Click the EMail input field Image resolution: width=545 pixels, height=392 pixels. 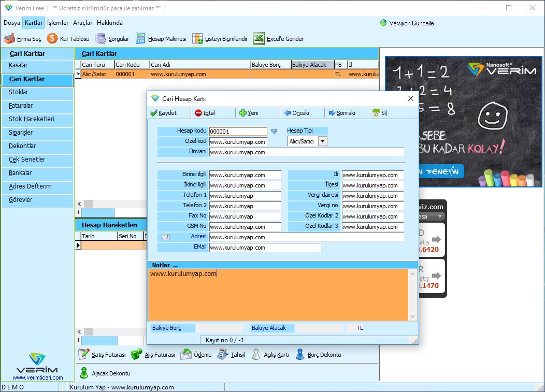pos(265,248)
